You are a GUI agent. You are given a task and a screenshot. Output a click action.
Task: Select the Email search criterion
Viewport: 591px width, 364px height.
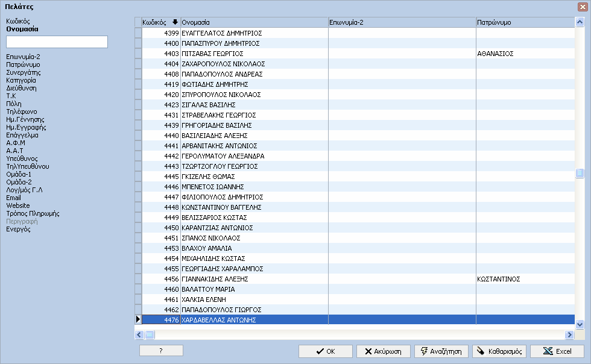point(13,198)
